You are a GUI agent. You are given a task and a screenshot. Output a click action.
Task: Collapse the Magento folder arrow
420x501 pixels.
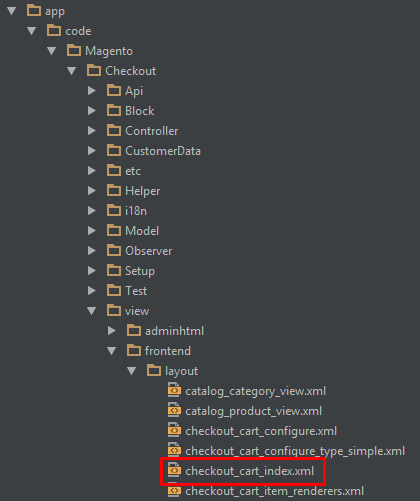[x=52, y=51]
